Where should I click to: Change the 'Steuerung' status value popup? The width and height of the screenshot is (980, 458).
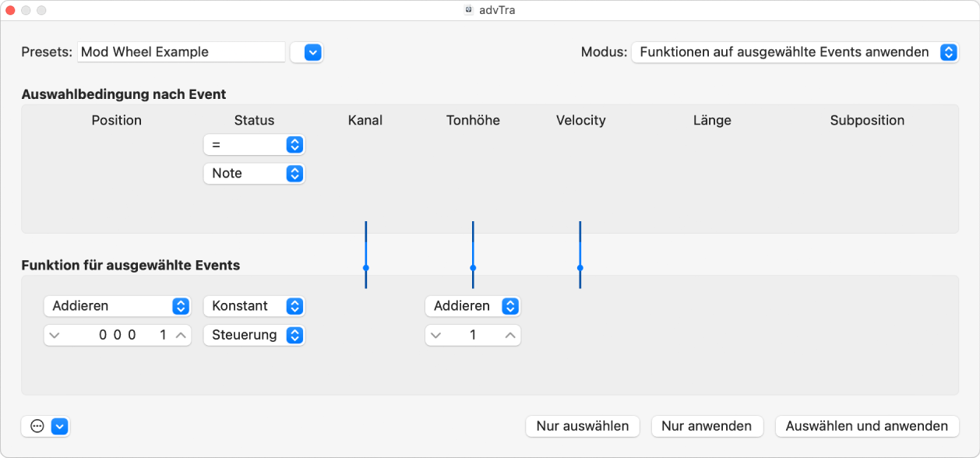254,335
